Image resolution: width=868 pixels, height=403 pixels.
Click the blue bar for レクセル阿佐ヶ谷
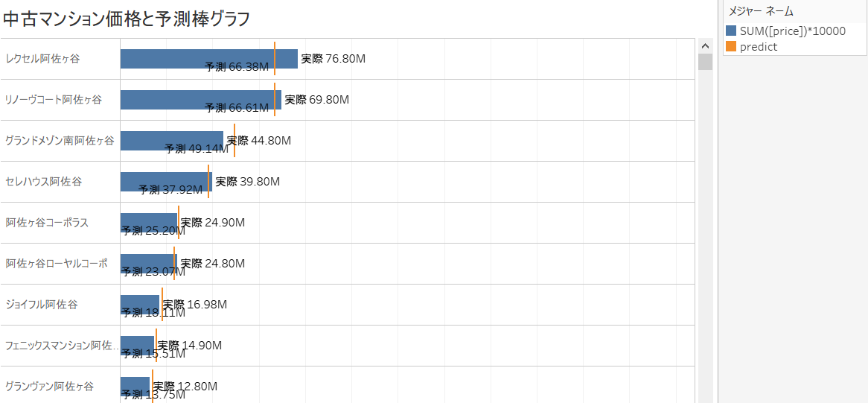click(x=208, y=59)
